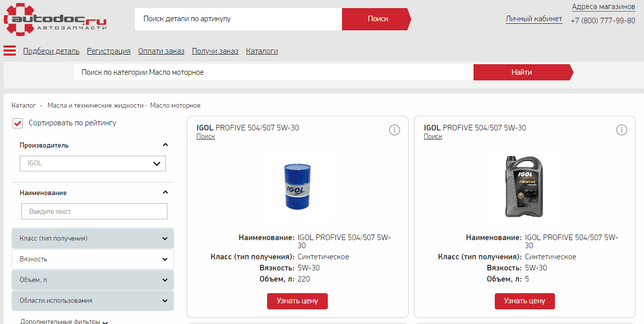Screen dimensions: 644x324
Task: Click the red 'Найти' button
Action: (x=523, y=72)
